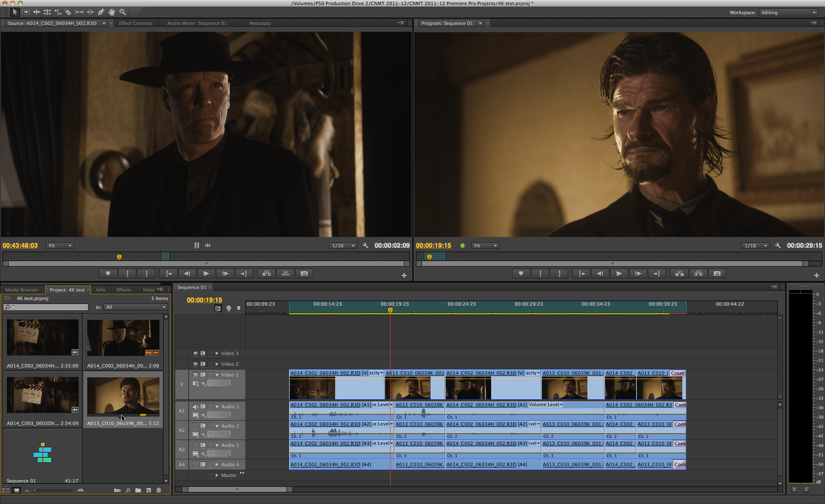Open Source monitor 1/16 resolution dropdown
This screenshot has height=504, width=825.
coord(343,246)
